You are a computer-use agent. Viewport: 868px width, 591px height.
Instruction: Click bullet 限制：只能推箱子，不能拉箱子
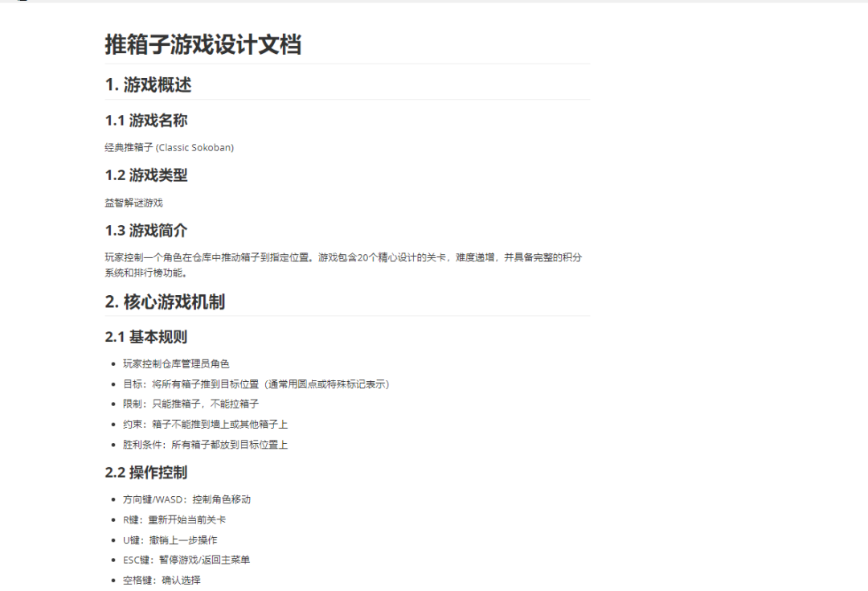tap(191, 404)
